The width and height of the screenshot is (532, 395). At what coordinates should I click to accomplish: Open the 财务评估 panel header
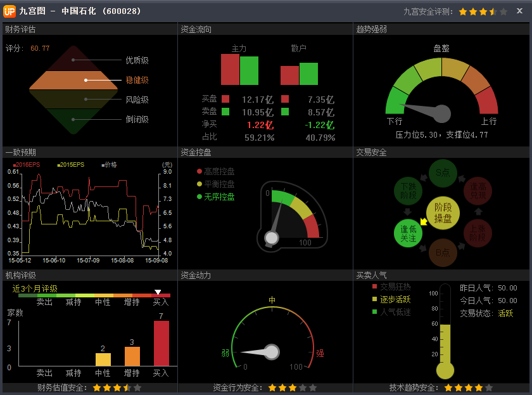(89, 30)
